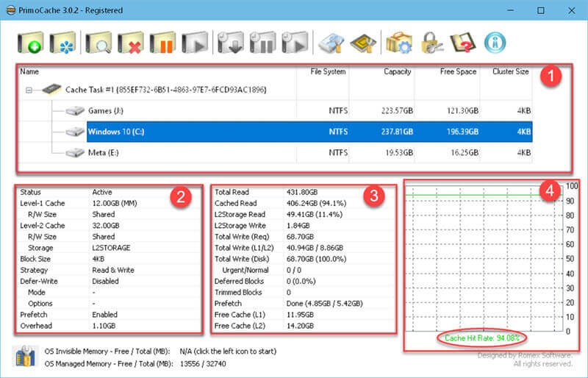588x378 pixels.
Task: Click the Strategy Read & Write value
Action: pyautogui.click(x=113, y=271)
